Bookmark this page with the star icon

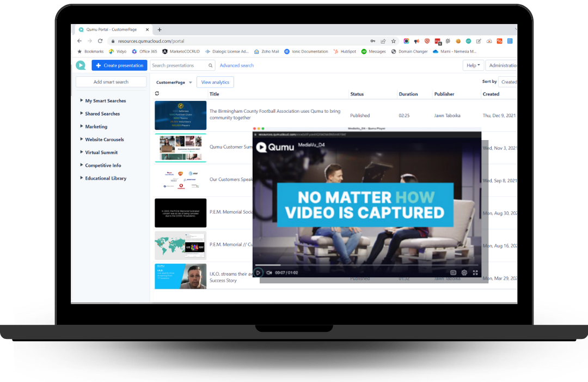(x=394, y=41)
